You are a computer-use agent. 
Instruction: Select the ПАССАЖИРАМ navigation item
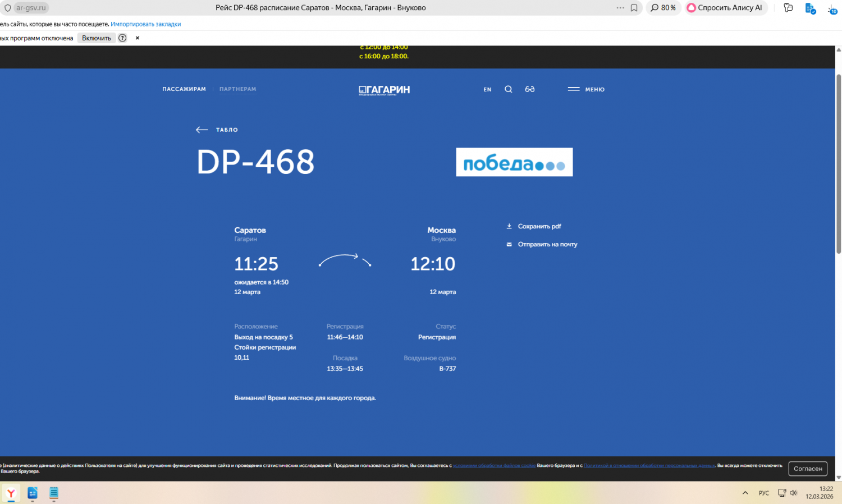184,89
